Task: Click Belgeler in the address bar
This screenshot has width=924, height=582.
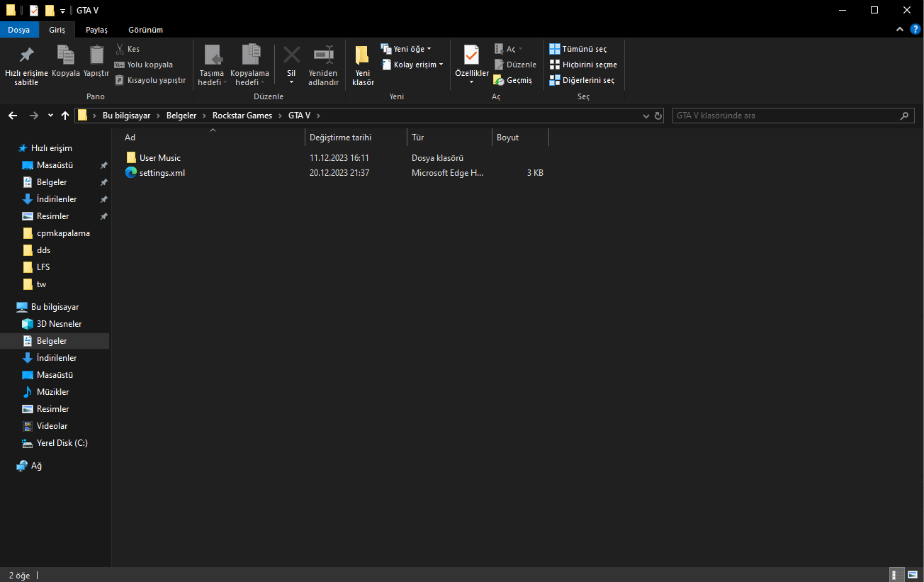Action: (182, 116)
